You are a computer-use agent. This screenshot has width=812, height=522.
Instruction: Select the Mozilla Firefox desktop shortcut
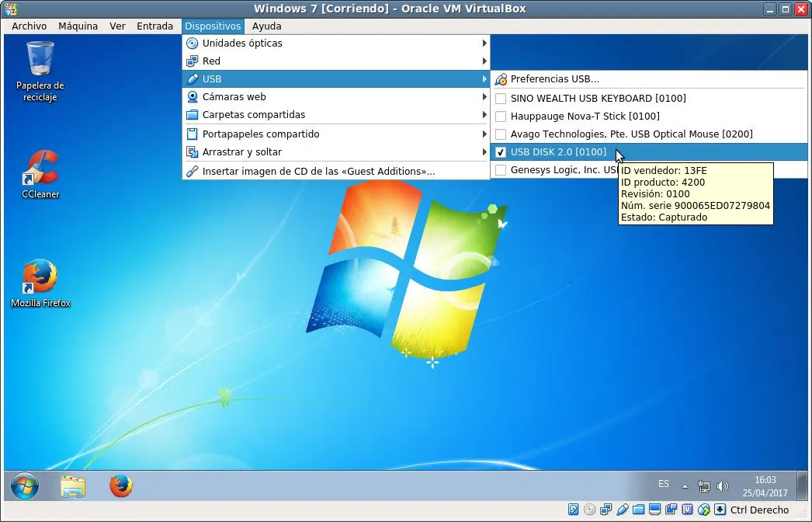point(40,283)
